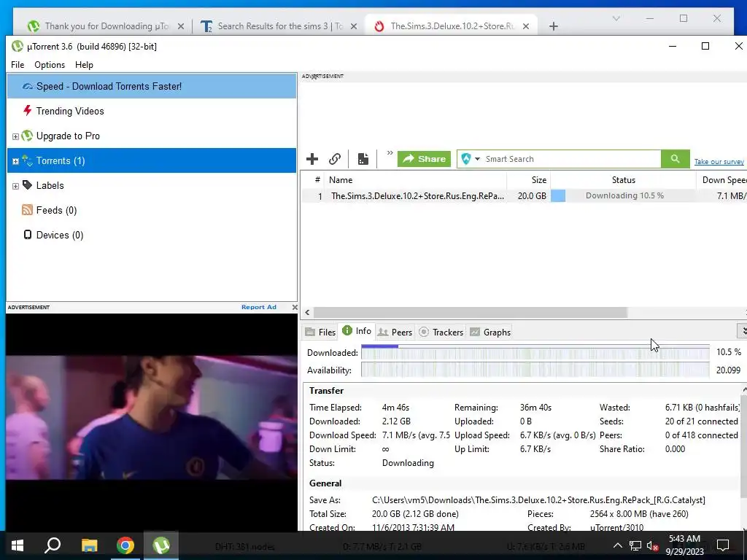Click the Trending Videos lightning icon
The height and width of the screenshot is (560, 747).
click(x=27, y=111)
